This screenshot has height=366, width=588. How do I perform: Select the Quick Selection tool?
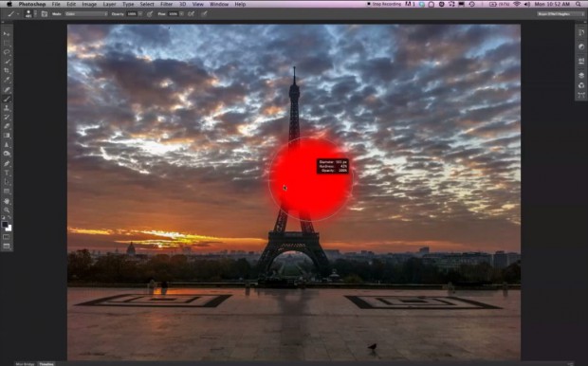(x=7, y=62)
